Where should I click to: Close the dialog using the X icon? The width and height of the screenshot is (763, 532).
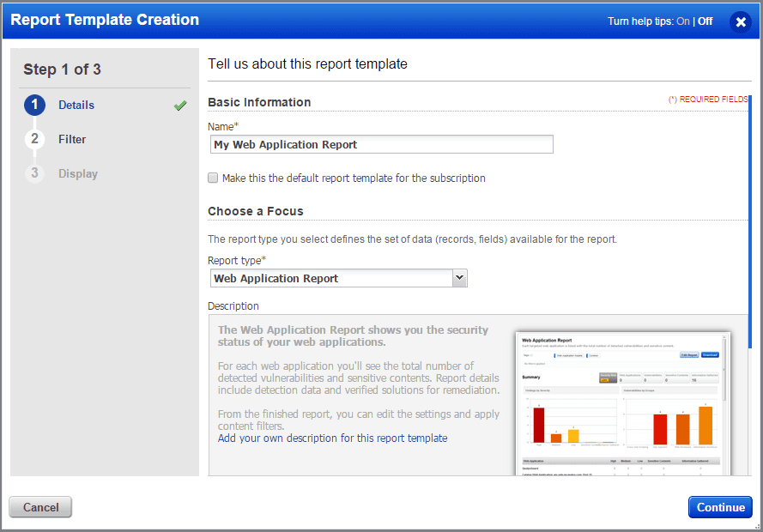[740, 22]
